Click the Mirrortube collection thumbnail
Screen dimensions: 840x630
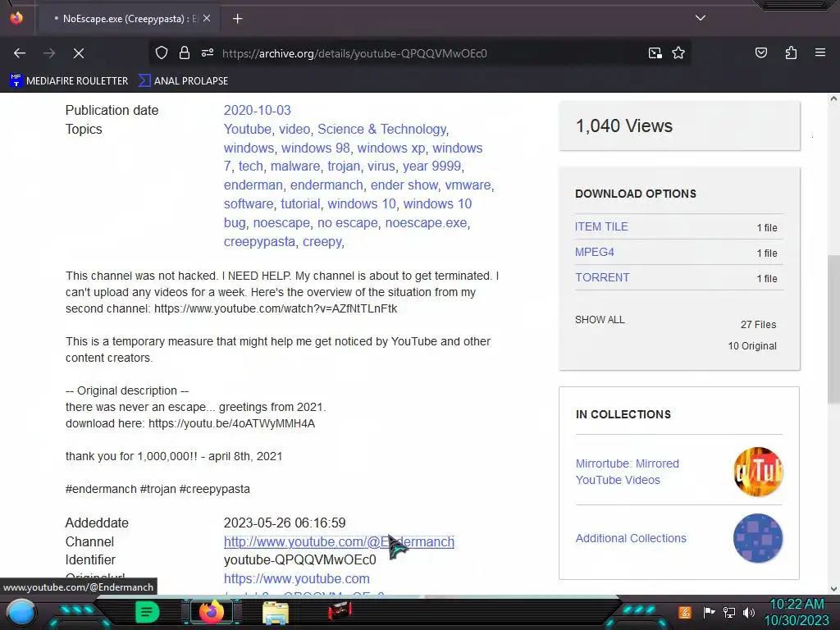coord(757,472)
